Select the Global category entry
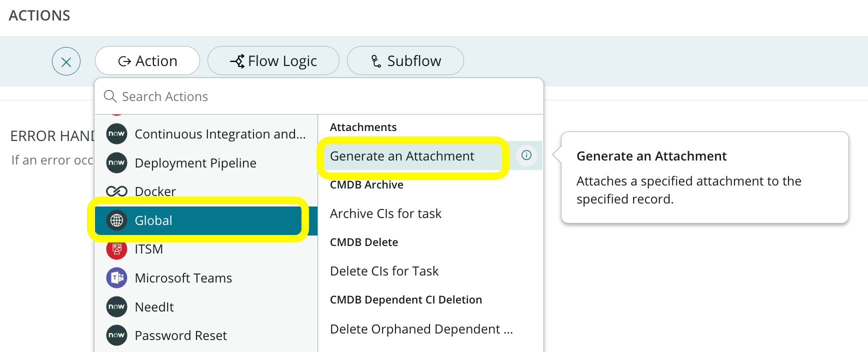 tap(206, 220)
